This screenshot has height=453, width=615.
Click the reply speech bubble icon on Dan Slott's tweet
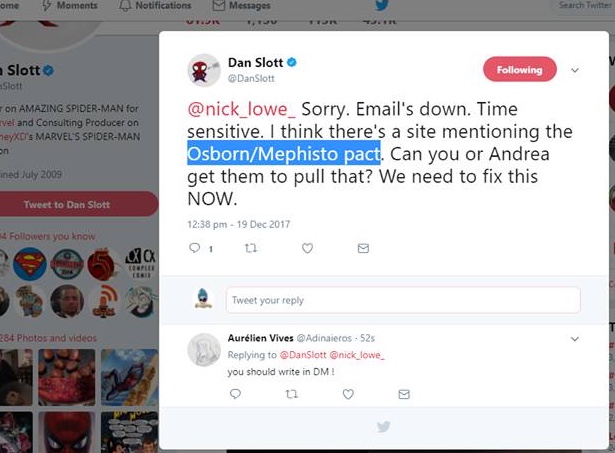pyautogui.click(x=195, y=248)
